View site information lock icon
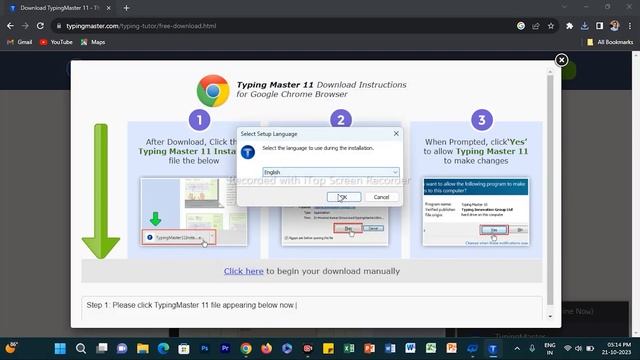This screenshot has width=640, height=360. pos(59,26)
